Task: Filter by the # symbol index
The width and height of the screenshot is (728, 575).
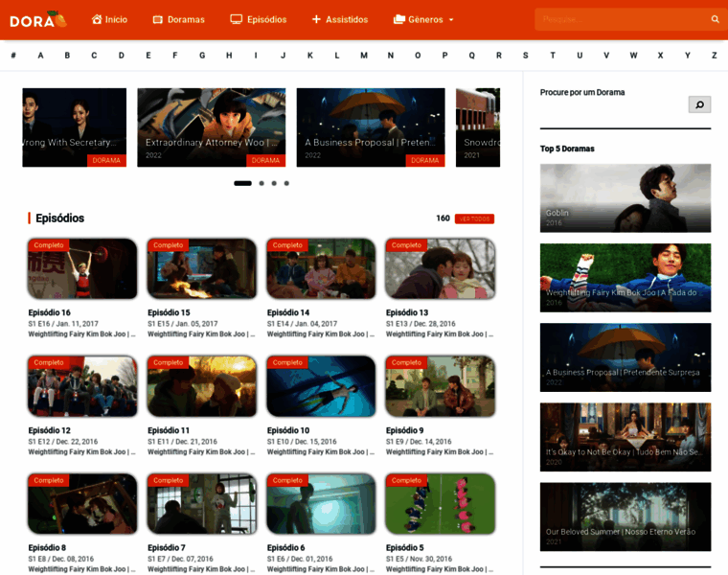Action: click(x=13, y=56)
